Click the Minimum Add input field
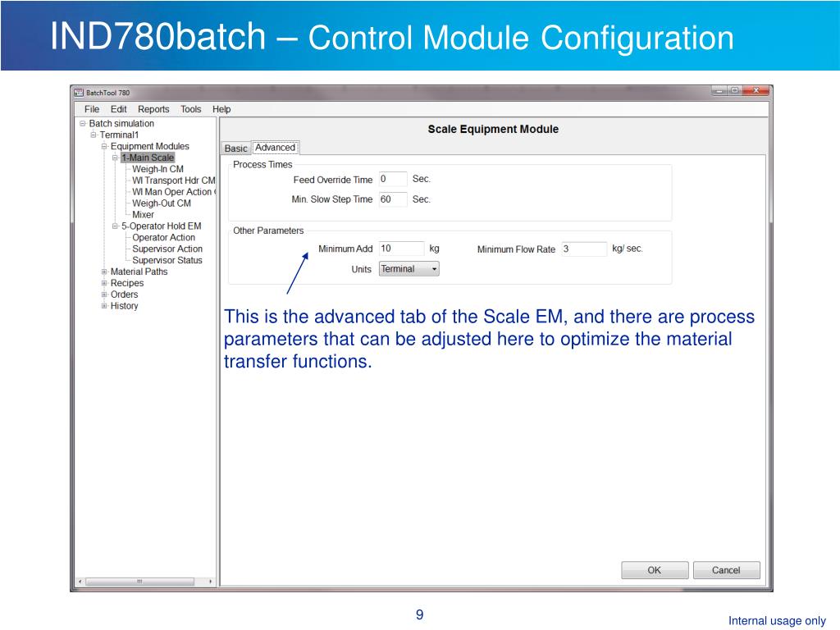Viewport: 840px width, 630px height. click(x=401, y=249)
